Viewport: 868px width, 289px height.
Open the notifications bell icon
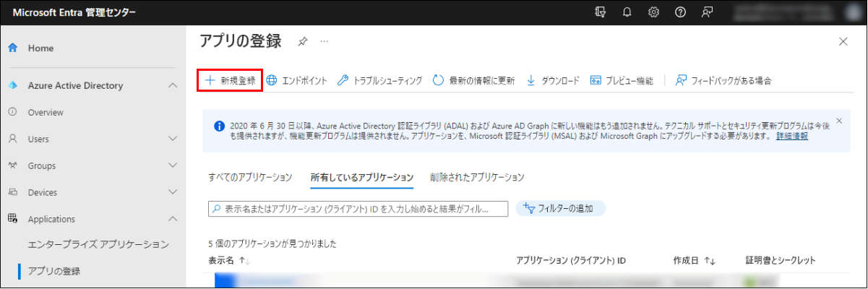pyautogui.click(x=627, y=12)
